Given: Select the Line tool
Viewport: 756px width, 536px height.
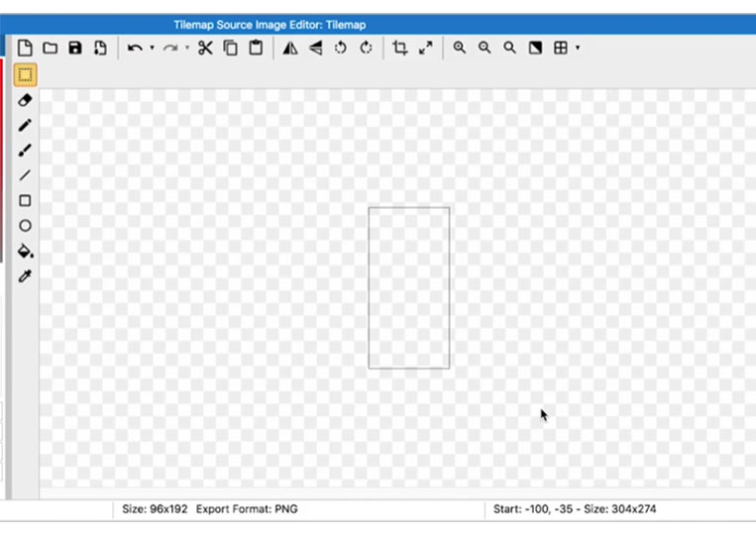Looking at the screenshot, I should click(25, 175).
